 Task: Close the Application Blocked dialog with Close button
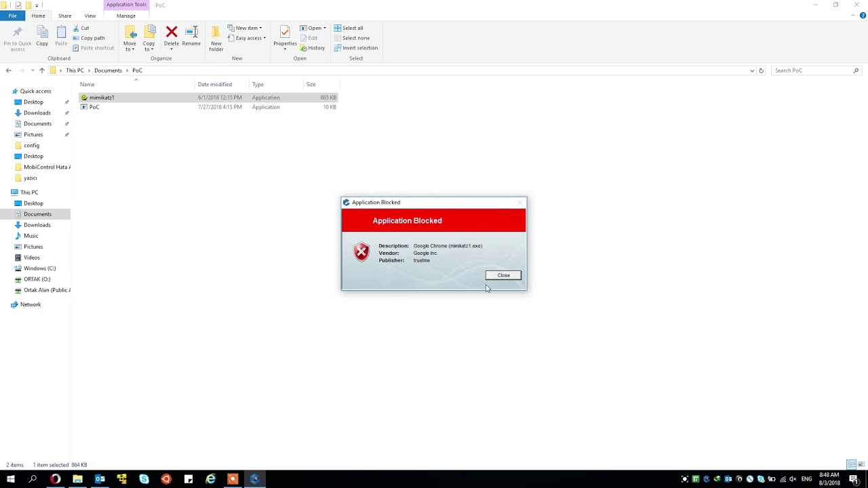coord(503,275)
